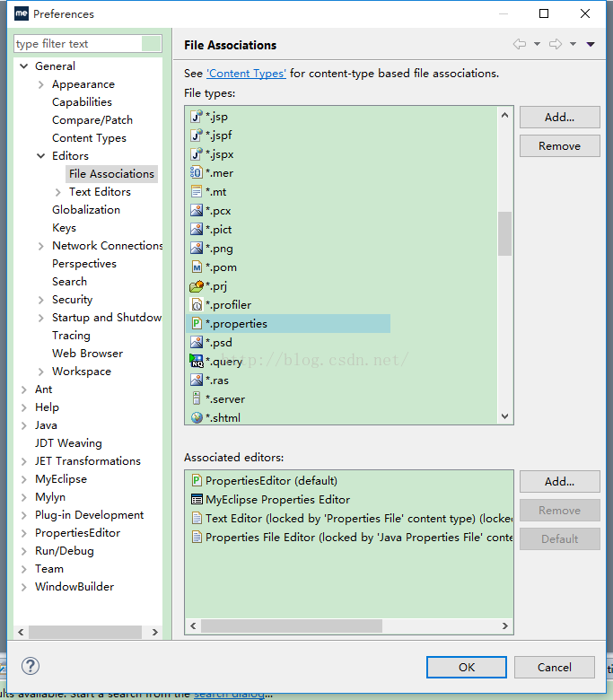
Task: Click the Properties File Editor icon
Action: point(197,537)
